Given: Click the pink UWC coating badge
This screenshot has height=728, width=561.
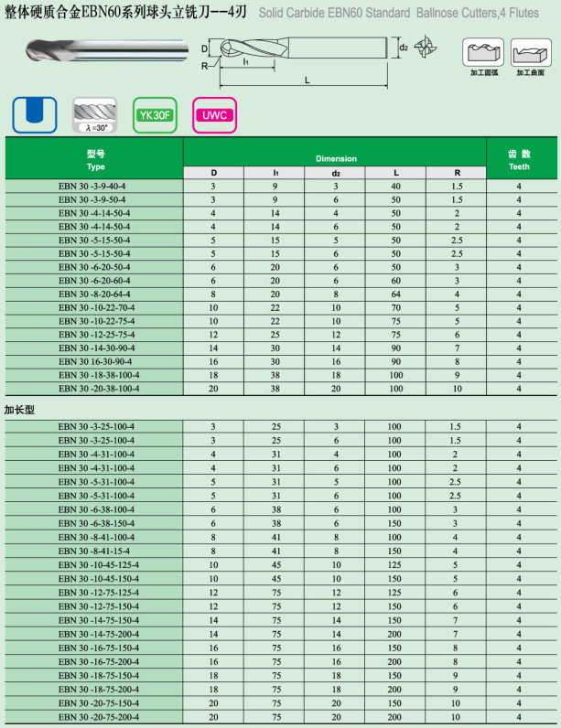Looking at the screenshot, I should pyautogui.click(x=214, y=114).
